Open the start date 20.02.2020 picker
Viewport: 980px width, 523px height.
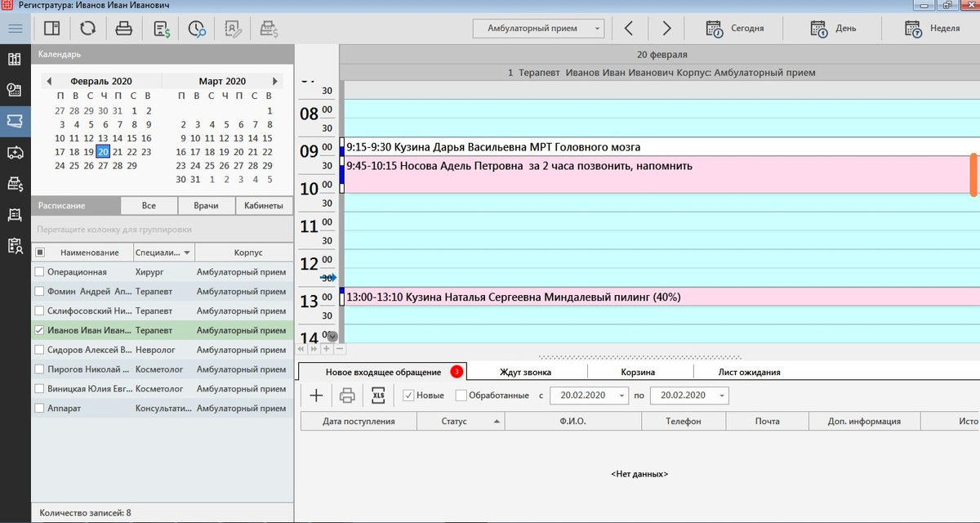point(590,396)
